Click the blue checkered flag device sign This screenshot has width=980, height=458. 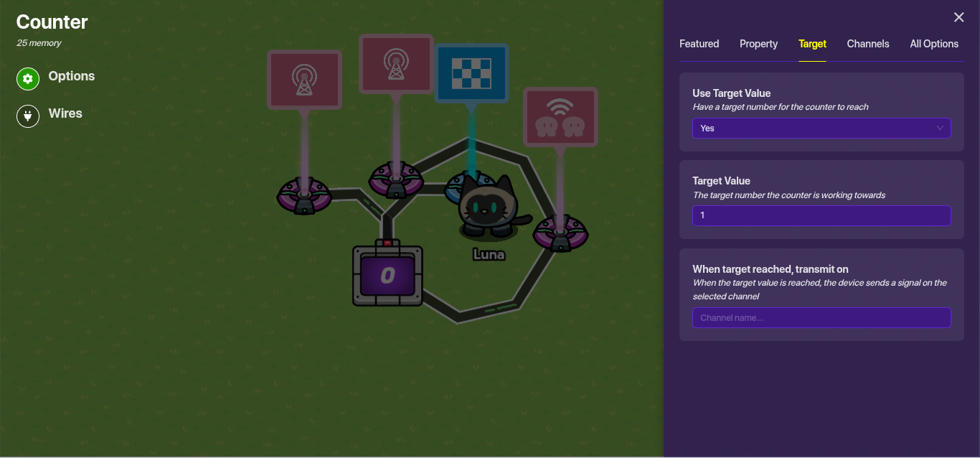[471, 73]
